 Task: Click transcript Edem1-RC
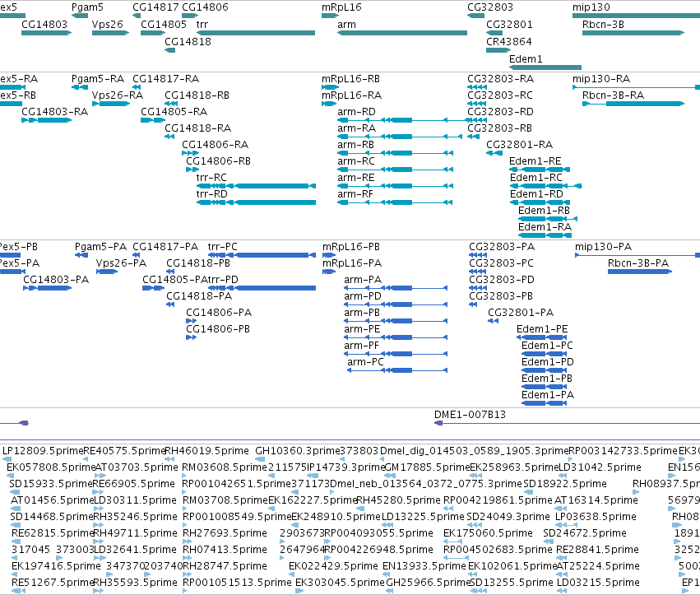click(545, 186)
